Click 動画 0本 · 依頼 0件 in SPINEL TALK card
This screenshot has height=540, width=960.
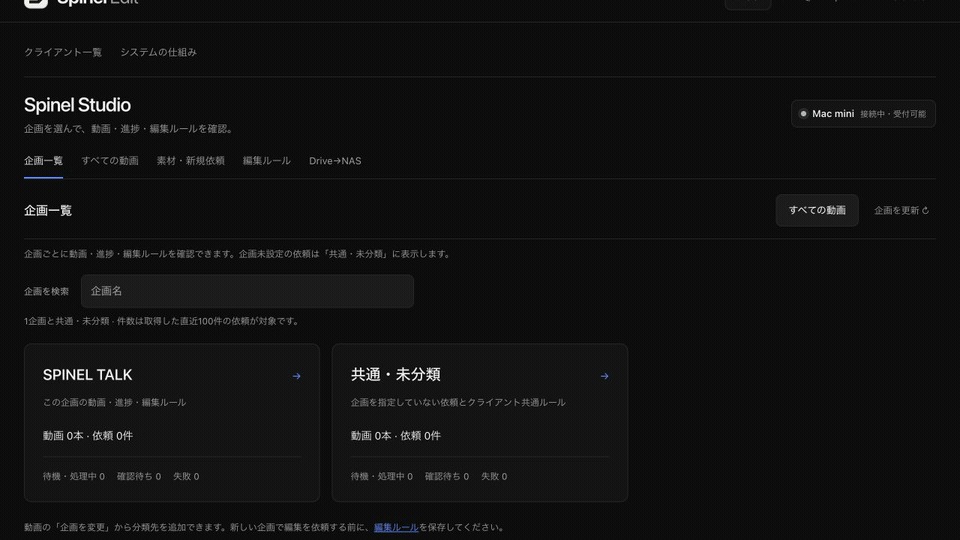[x=88, y=435]
